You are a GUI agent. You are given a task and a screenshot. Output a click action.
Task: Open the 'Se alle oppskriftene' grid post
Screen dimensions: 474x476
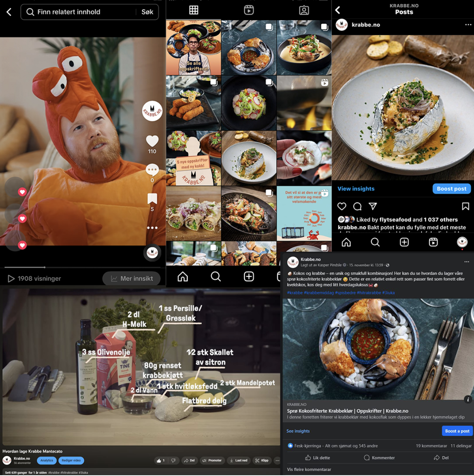(x=194, y=47)
